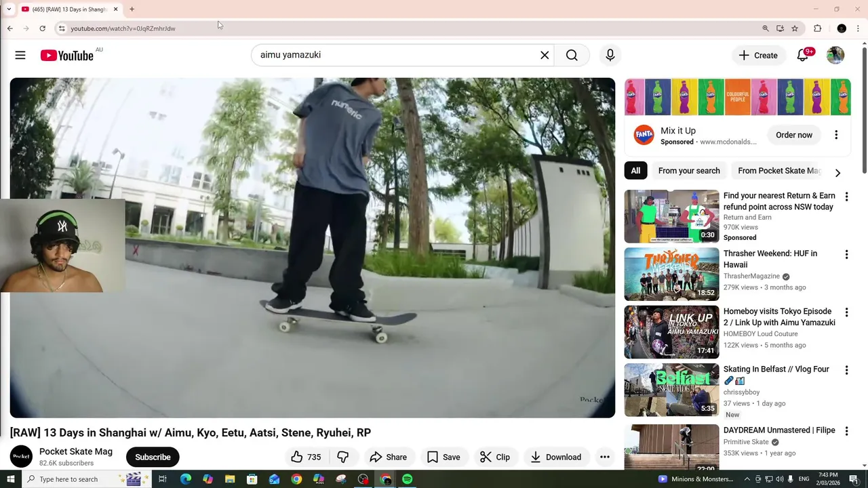Pause the video by clicking the player
This screenshot has width=868, height=488.
313,247
